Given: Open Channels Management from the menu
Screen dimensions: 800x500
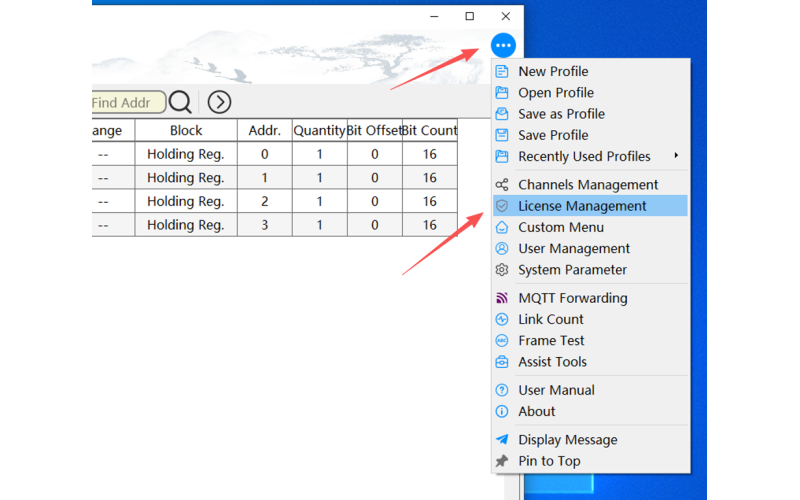Looking at the screenshot, I should click(590, 185).
